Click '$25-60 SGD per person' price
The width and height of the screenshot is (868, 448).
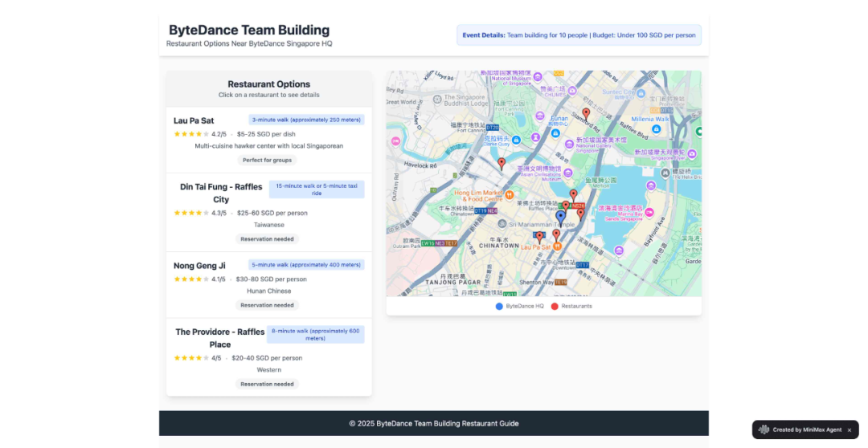tap(272, 213)
